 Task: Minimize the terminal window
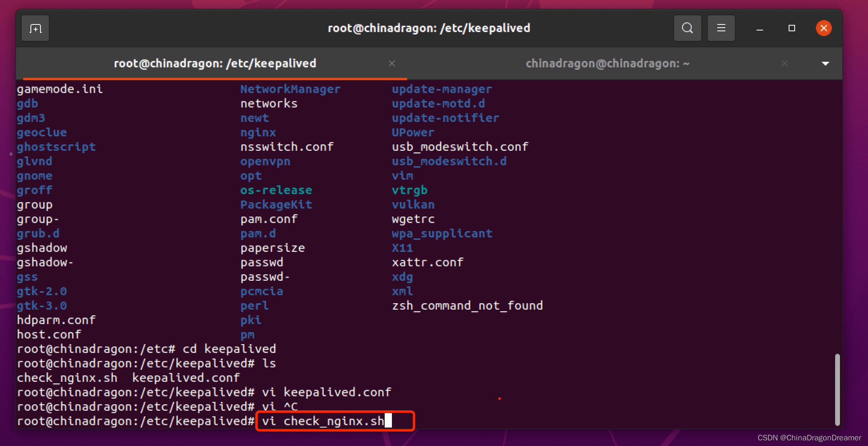759,28
